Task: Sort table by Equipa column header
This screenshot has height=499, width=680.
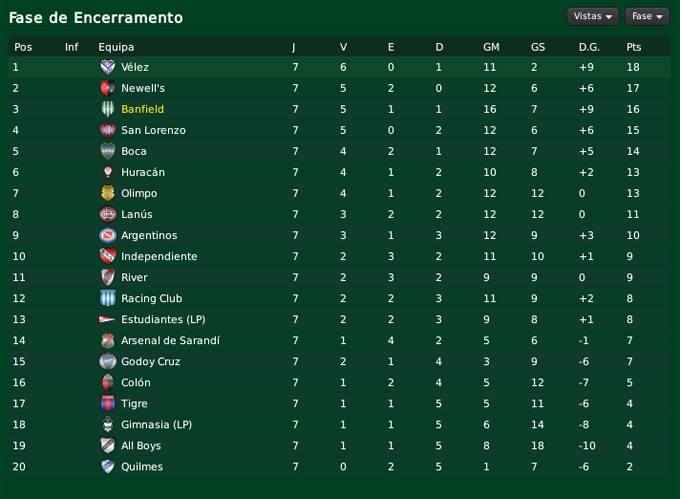Action: pyautogui.click(x=116, y=47)
